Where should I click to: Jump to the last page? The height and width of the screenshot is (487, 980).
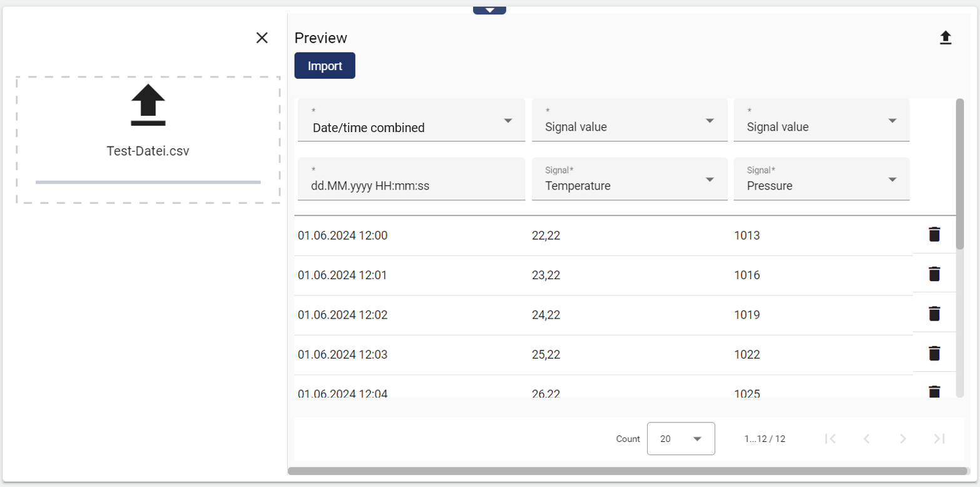939,439
